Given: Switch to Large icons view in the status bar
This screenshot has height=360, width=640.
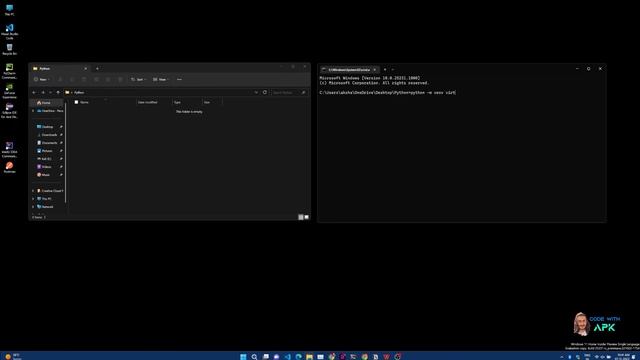Looking at the screenshot, I should (307, 217).
